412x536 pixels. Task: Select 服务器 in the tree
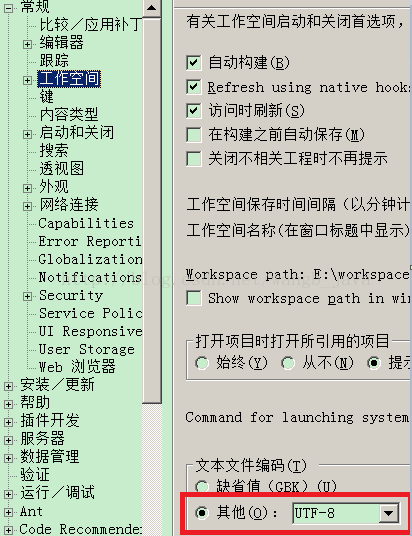(x=42, y=439)
